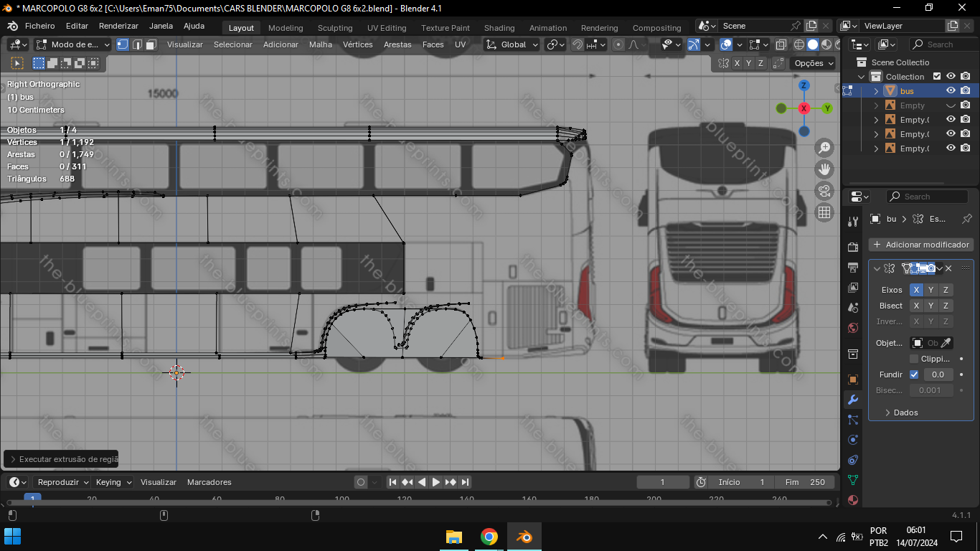Viewport: 980px width, 551px height.
Task: Select wireframe viewport shading mode
Action: coord(799,44)
